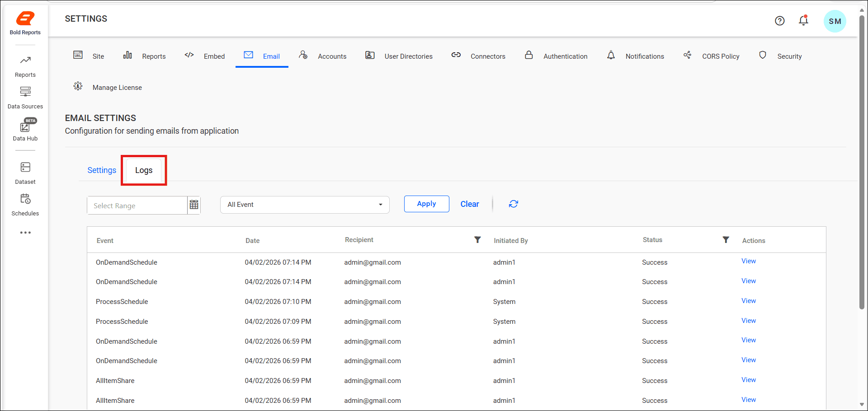
Task: Click the Security shield icon
Action: 763,55
